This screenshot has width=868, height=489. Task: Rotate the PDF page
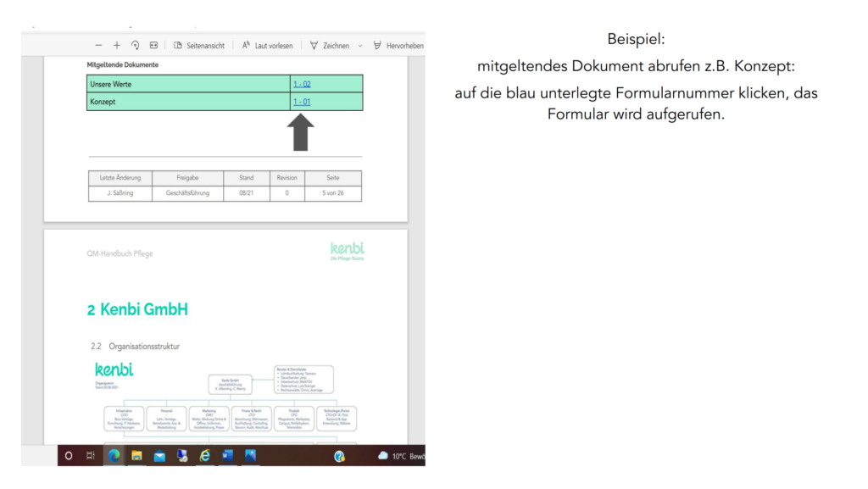coord(135,46)
